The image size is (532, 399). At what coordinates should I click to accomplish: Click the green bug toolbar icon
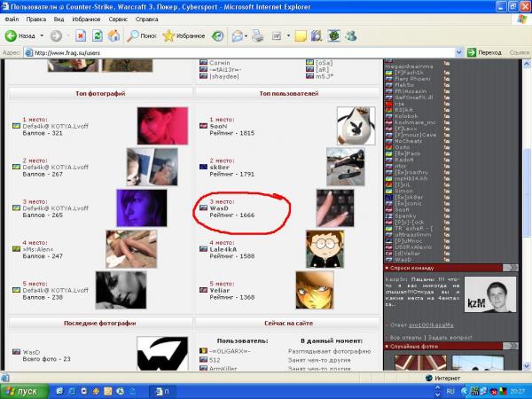click(x=334, y=35)
